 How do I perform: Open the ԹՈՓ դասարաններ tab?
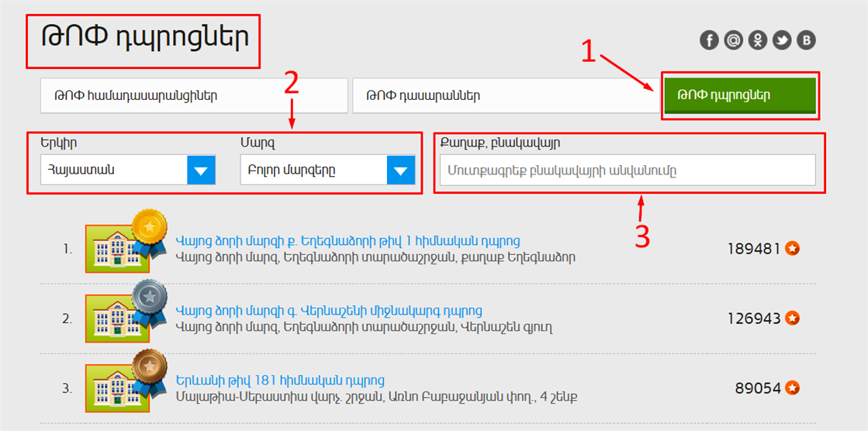pyautogui.click(x=507, y=95)
